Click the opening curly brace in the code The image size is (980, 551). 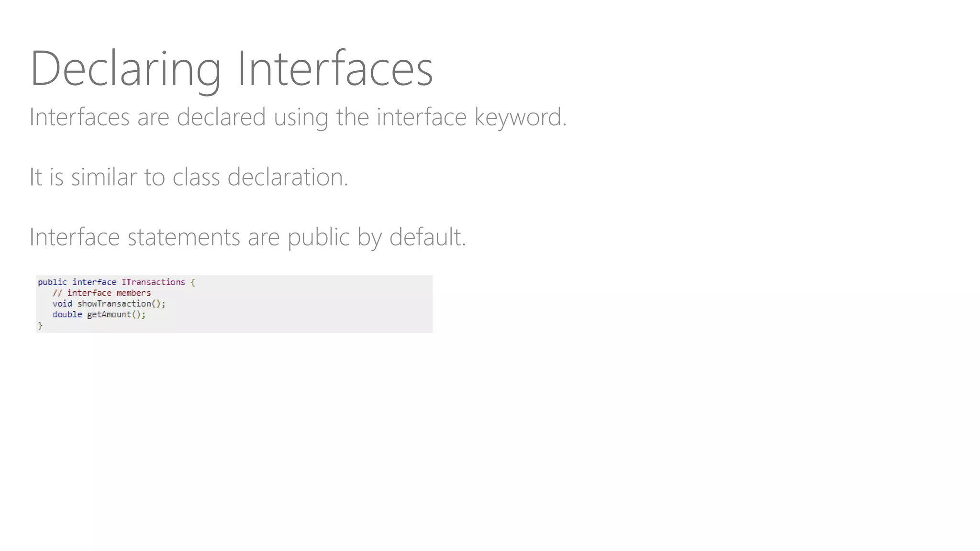click(193, 282)
